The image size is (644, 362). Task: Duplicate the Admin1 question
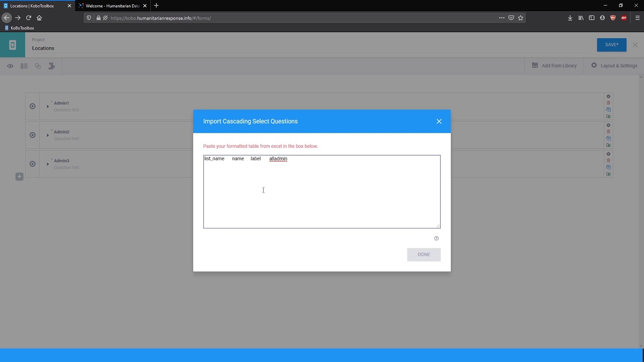tap(608, 110)
